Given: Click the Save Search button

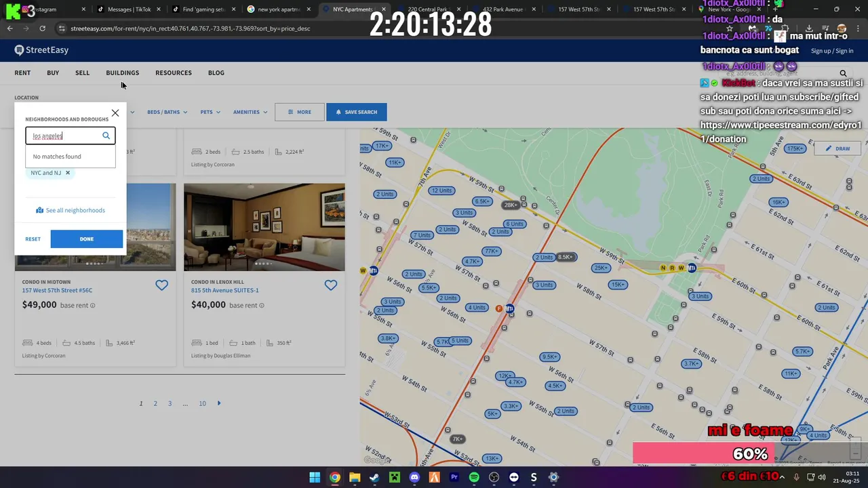Looking at the screenshot, I should pos(357,112).
